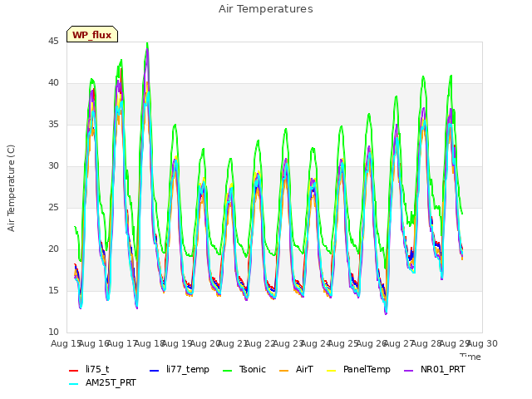Screen dimensions: 532x399
Task: Toggle the li75_t legend entry
Action: (89, 369)
